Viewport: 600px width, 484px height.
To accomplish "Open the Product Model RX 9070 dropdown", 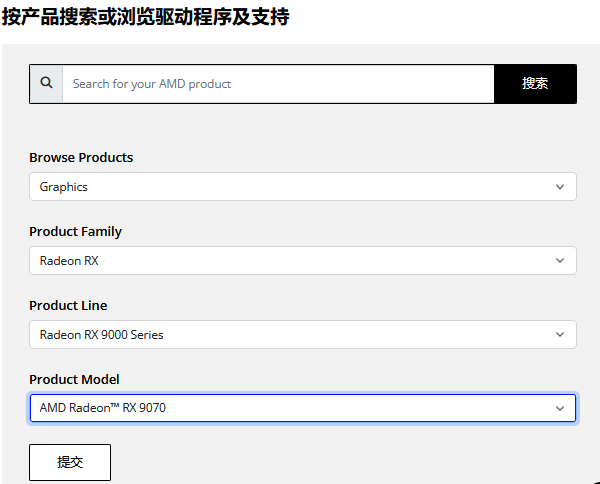I will [303, 408].
